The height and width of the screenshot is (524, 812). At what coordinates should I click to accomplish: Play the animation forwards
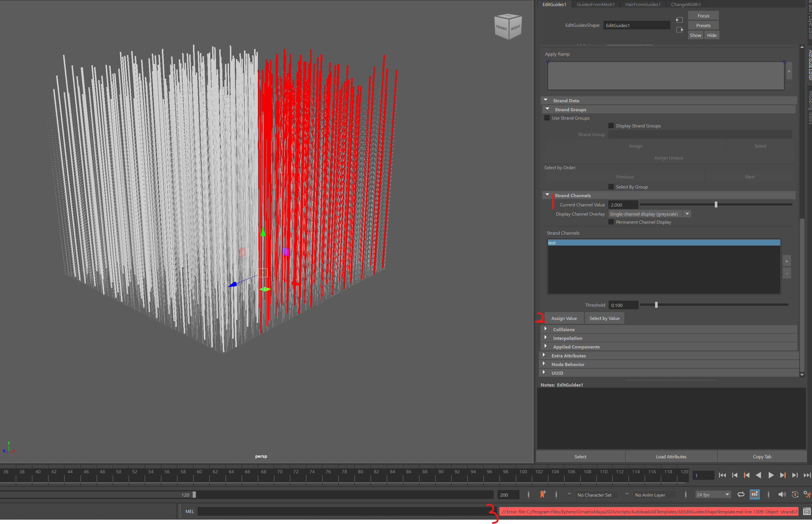(771, 475)
